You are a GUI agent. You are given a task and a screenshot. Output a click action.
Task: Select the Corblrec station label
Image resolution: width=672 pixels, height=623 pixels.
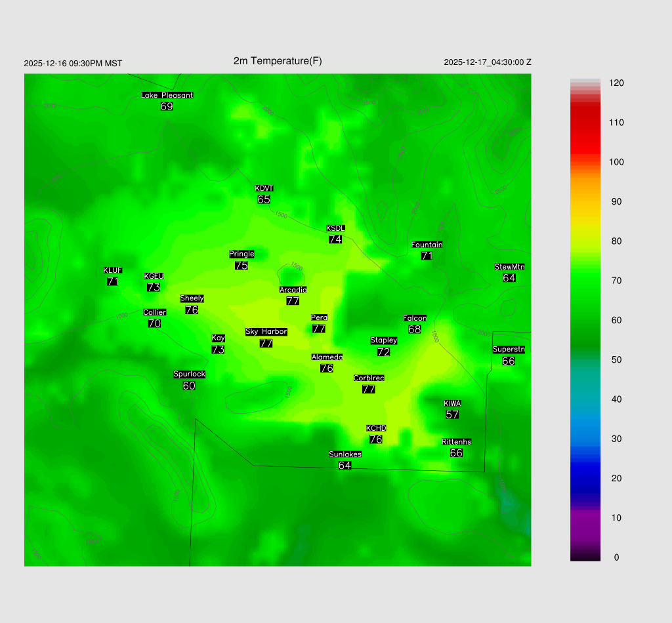[x=369, y=378]
